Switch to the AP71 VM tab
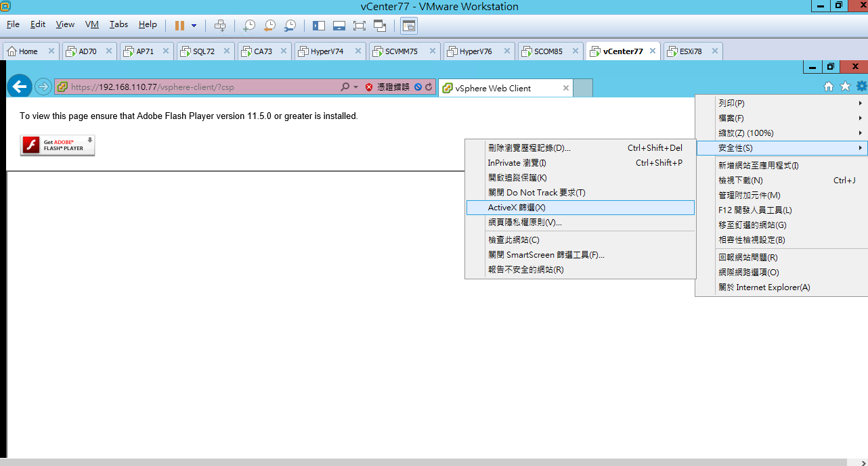 tap(147, 51)
